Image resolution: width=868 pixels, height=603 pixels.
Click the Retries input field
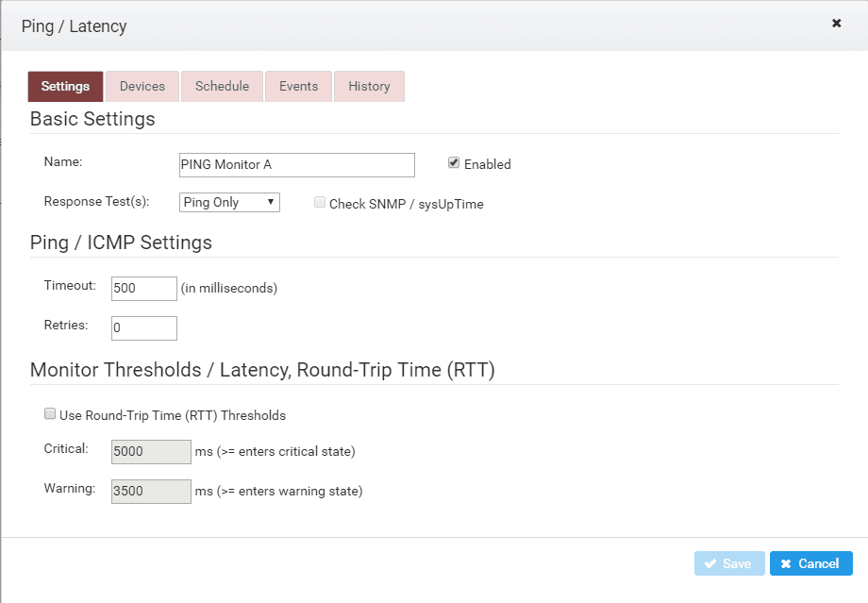pos(144,328)
